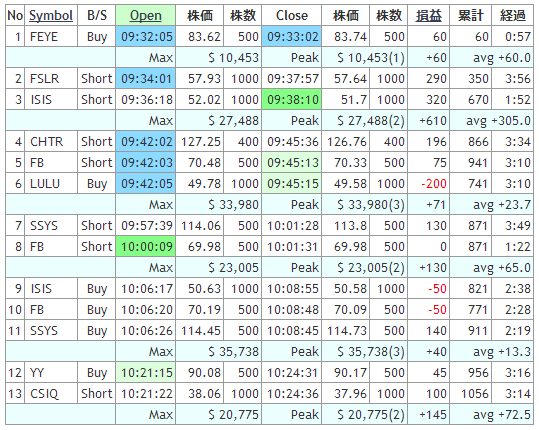Click open time 10:00:09
The width and height of the screenshot is (539, 430).
pos(146,246)
